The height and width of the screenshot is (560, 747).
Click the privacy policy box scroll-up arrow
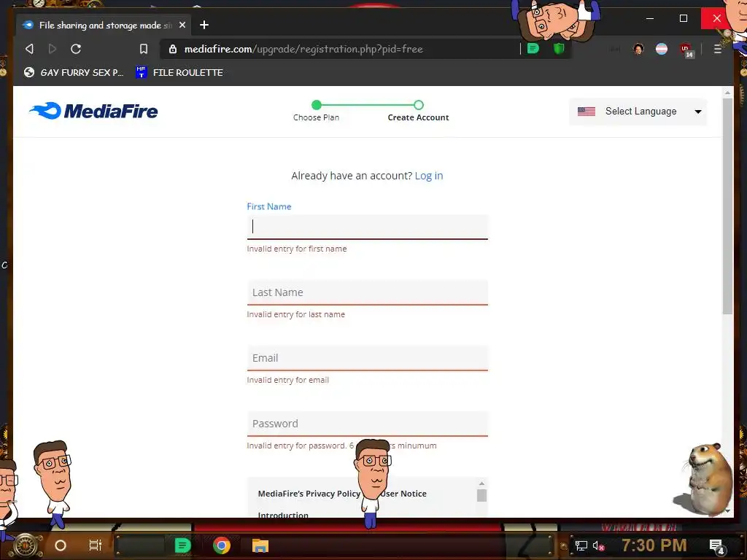coord(481,483)
